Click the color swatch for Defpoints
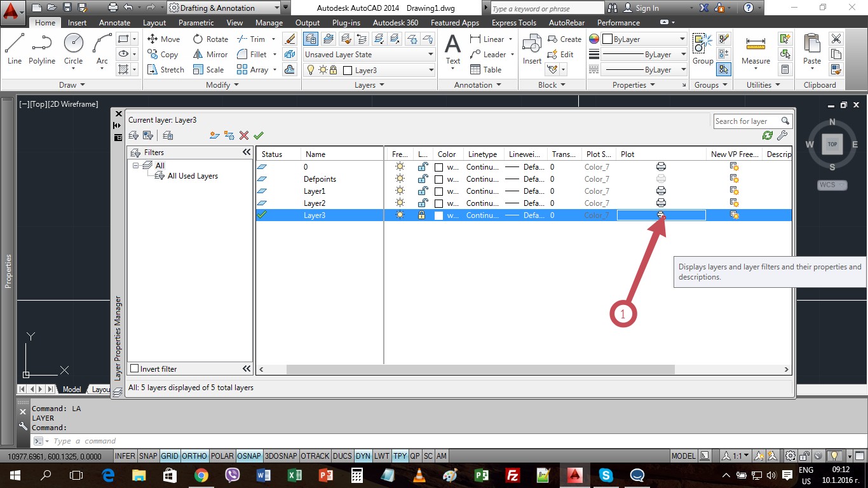This screenshot has width=868, height=488. click(x=438, y=179)
